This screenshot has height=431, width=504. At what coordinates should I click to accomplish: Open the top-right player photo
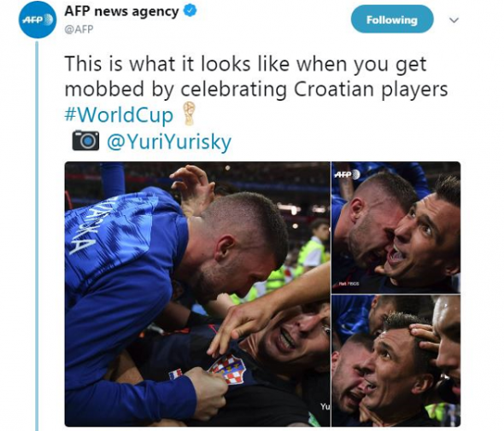[396, 227]
